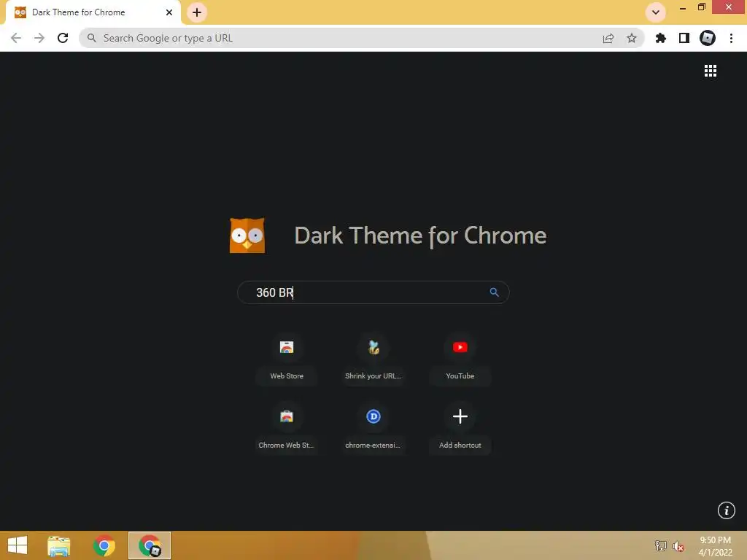Screen dimensions: 747x560
Task: Open the Extensions puzzle icon
Action: click(661, 38)
